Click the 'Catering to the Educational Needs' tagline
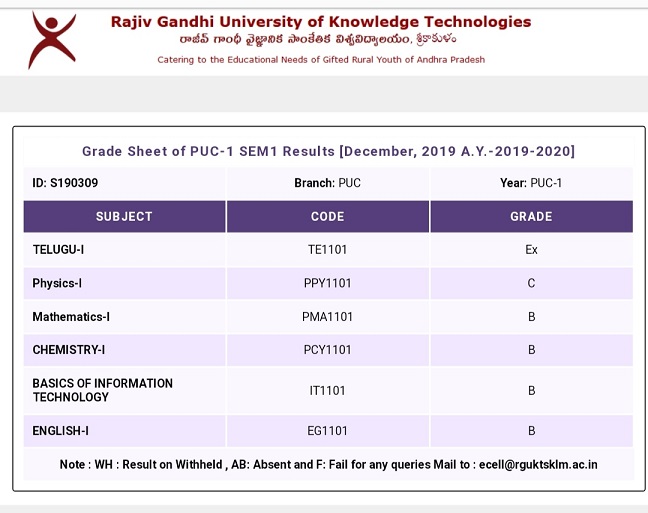 [x=321, y=60]
